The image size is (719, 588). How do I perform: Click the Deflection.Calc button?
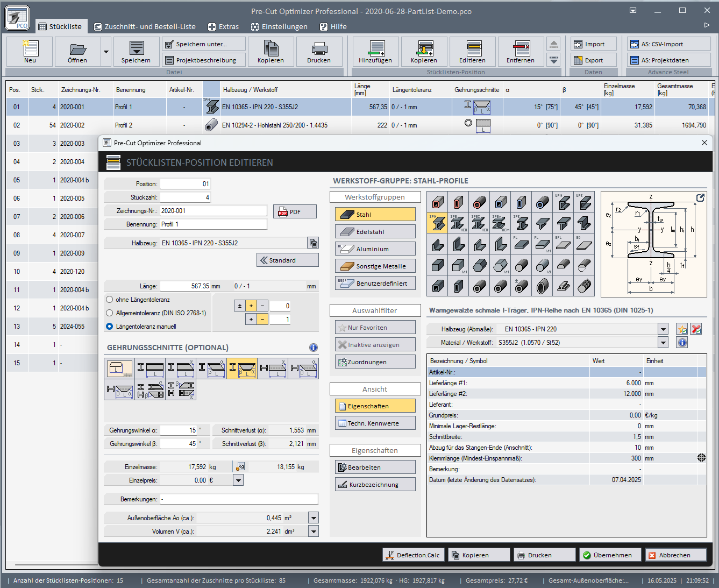coord(412,555)
